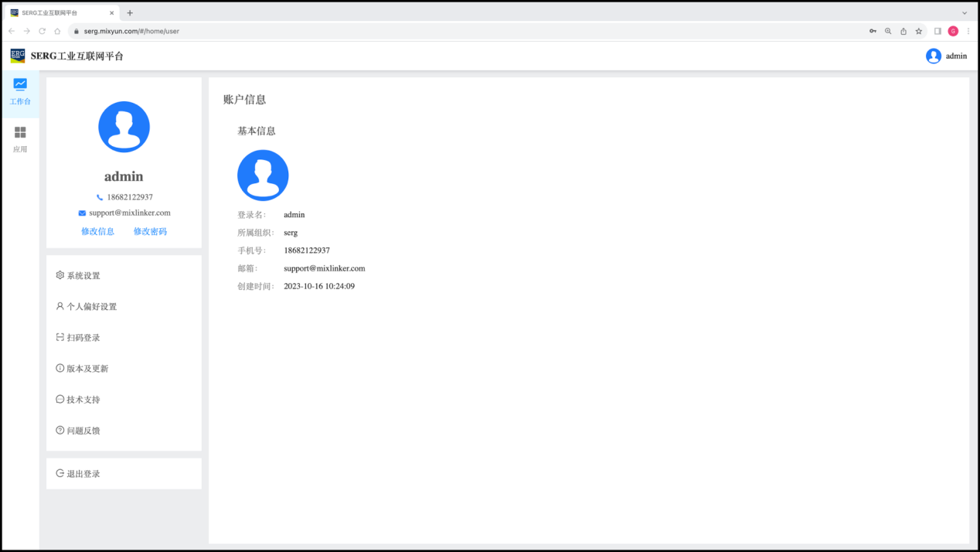Open 修改密码 to change password

coord(150,231)
